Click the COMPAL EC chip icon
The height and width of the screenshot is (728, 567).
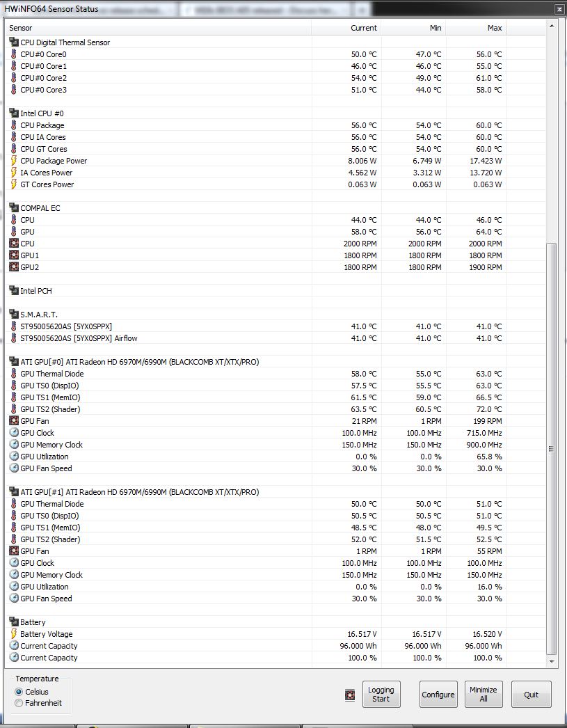14,208
